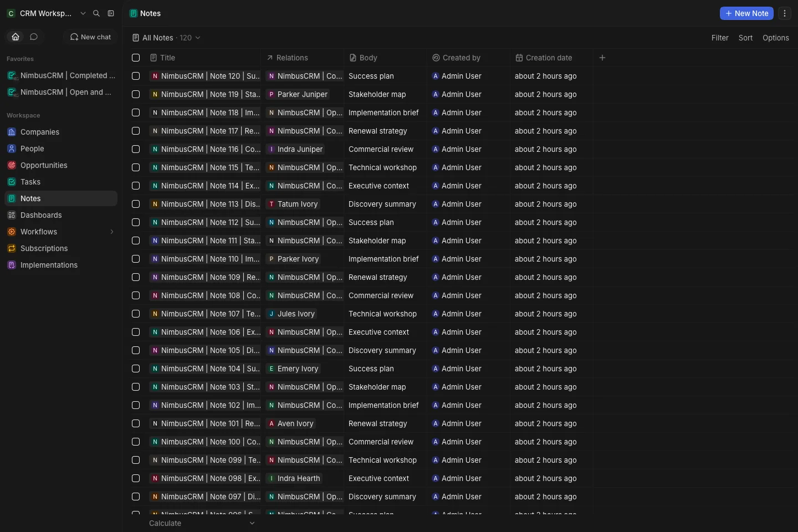The height and width of the screenshot is (532, 798).
Task: Click the Parker Ivory relation chip
Action: tap(294, 259)
